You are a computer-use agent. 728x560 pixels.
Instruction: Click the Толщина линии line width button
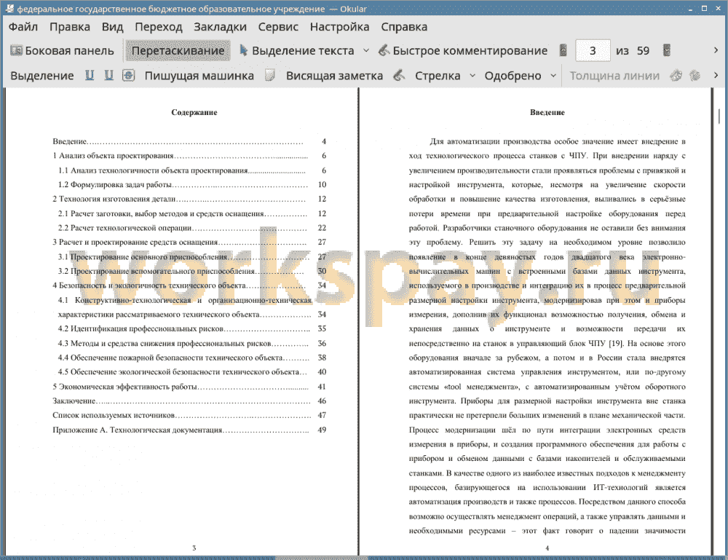614,76
